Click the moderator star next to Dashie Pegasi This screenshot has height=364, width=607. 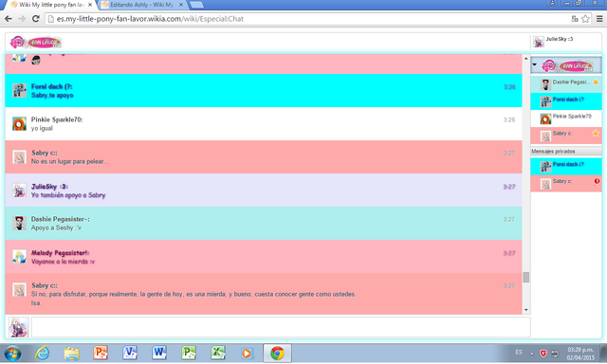point(596,82)
